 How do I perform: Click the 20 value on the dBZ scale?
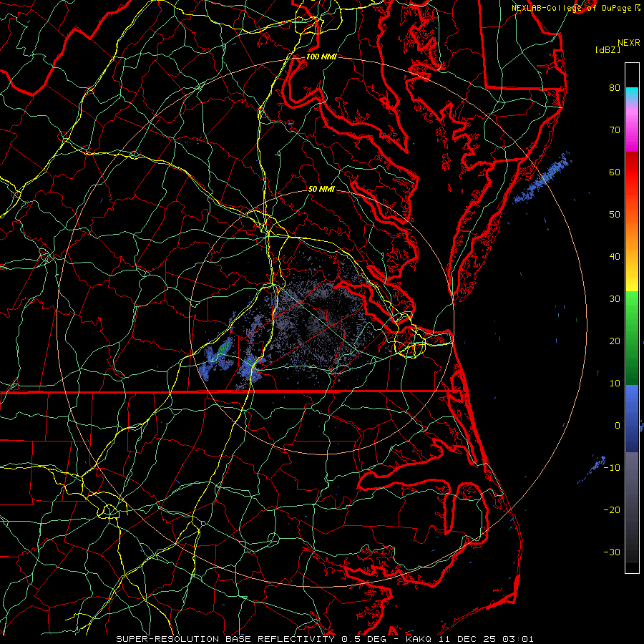tap(615, 341)
